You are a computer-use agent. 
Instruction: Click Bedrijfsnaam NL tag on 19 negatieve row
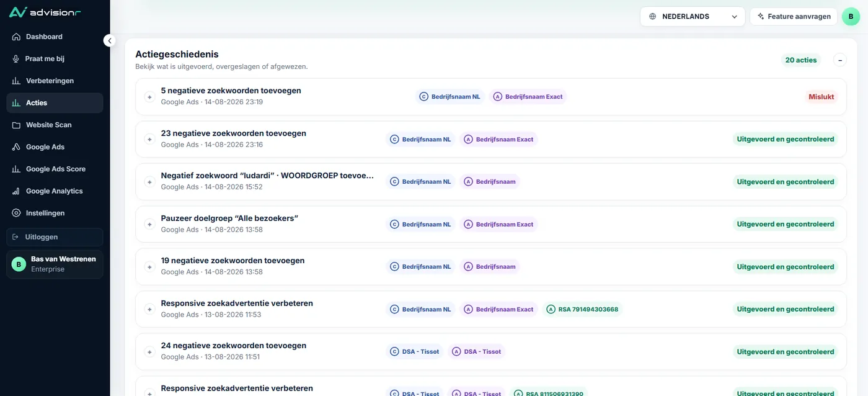(420, 267)
